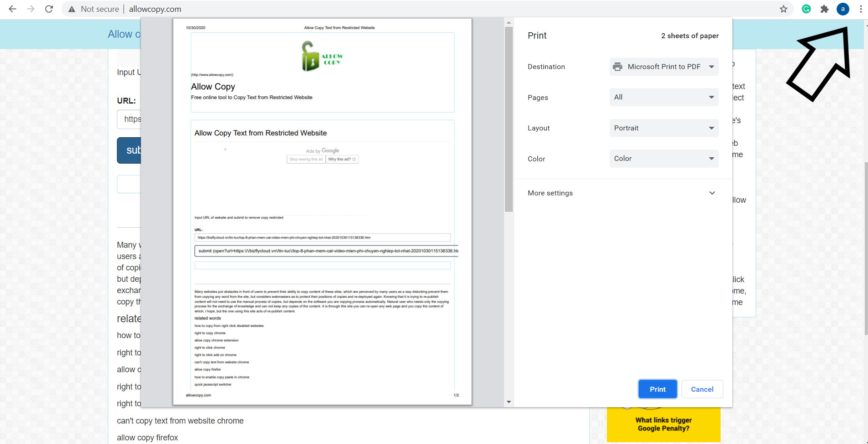Click the preview scrollbar up arrow
The image size is (868, 444).
click(509, 22)
